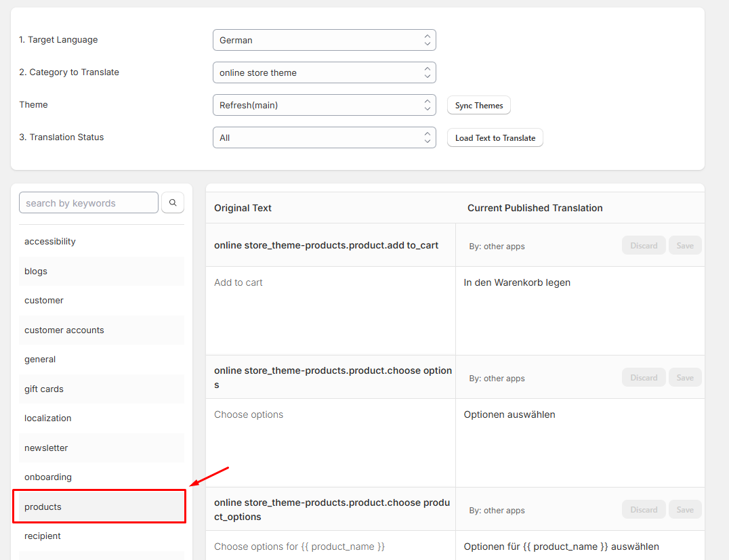Click Save for choose options row
Viewport: 729px width, 560px height.
tap(685, 377)
